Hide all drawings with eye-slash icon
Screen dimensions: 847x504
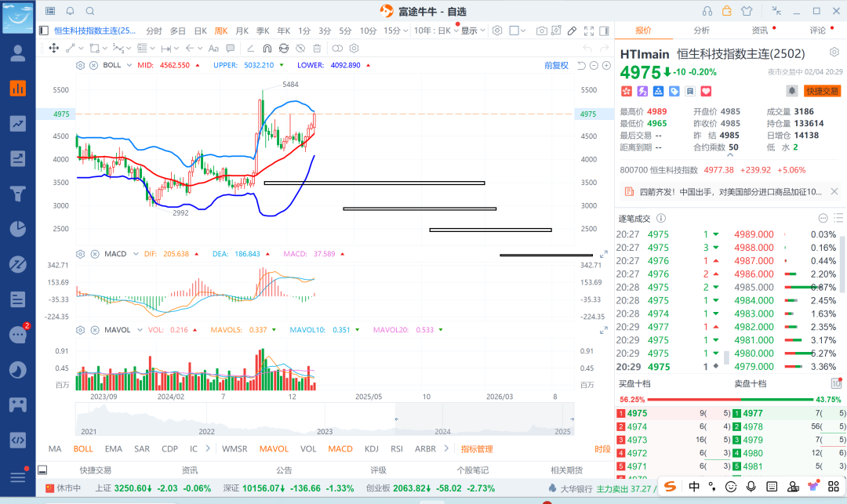[x=300, y=48]
